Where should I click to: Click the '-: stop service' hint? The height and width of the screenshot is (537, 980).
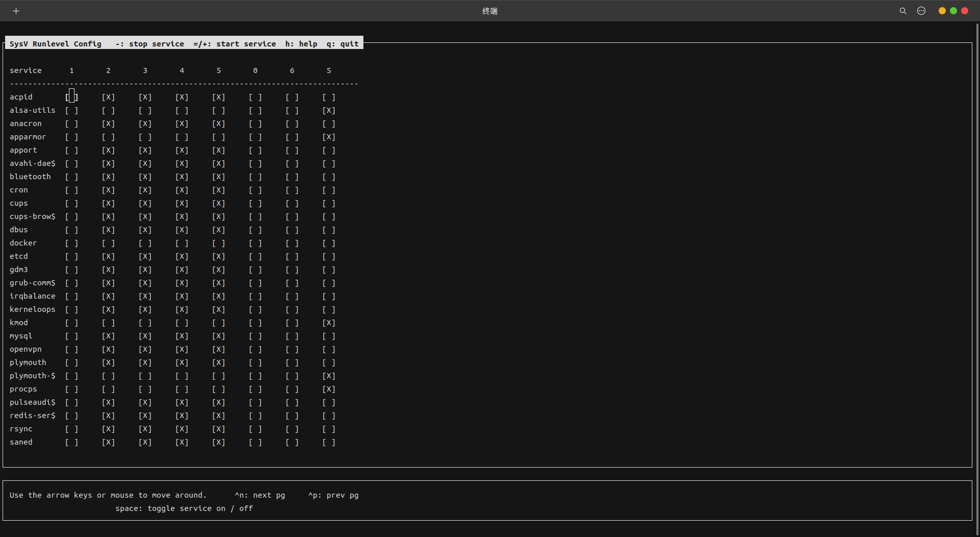tap(150, 44)
